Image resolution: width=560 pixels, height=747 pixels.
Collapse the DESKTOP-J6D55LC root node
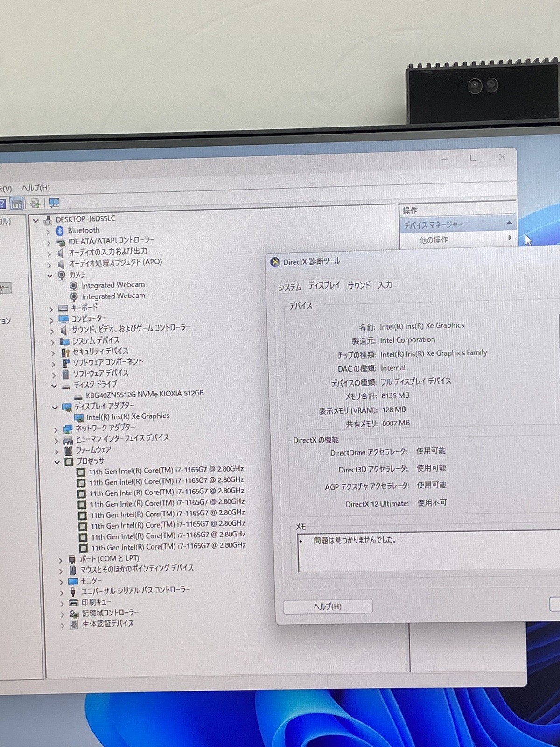coord(36,220)
